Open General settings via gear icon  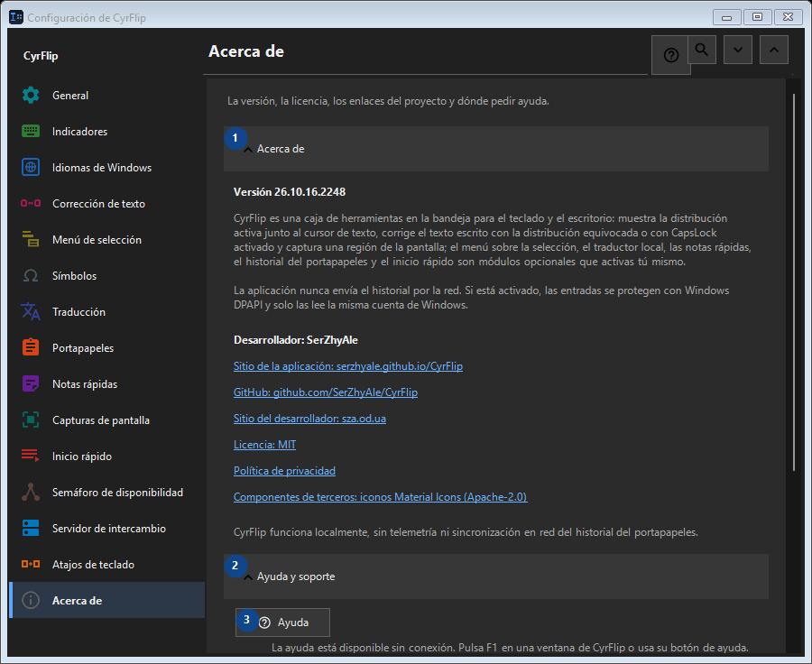pos(31,96)
